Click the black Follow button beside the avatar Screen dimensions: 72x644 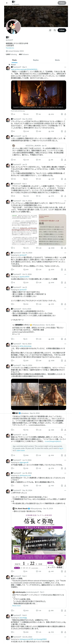(62, 30)
